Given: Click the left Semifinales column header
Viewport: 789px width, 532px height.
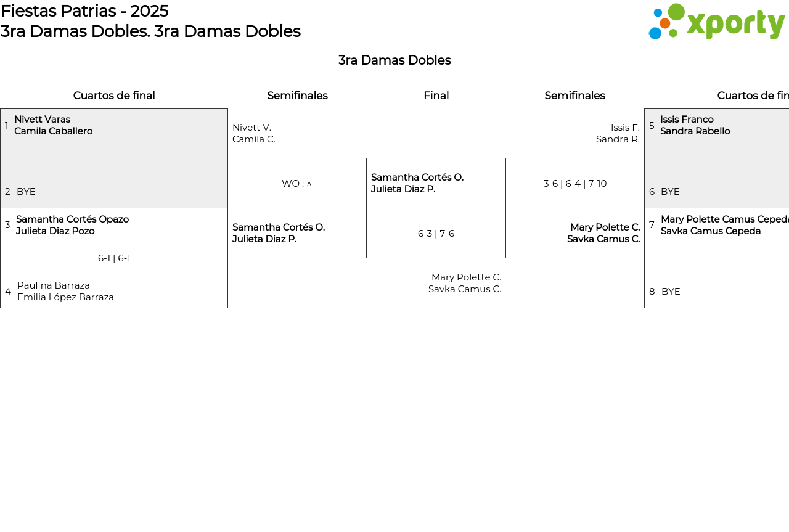Looking at the screenshot, I should 297,96.
